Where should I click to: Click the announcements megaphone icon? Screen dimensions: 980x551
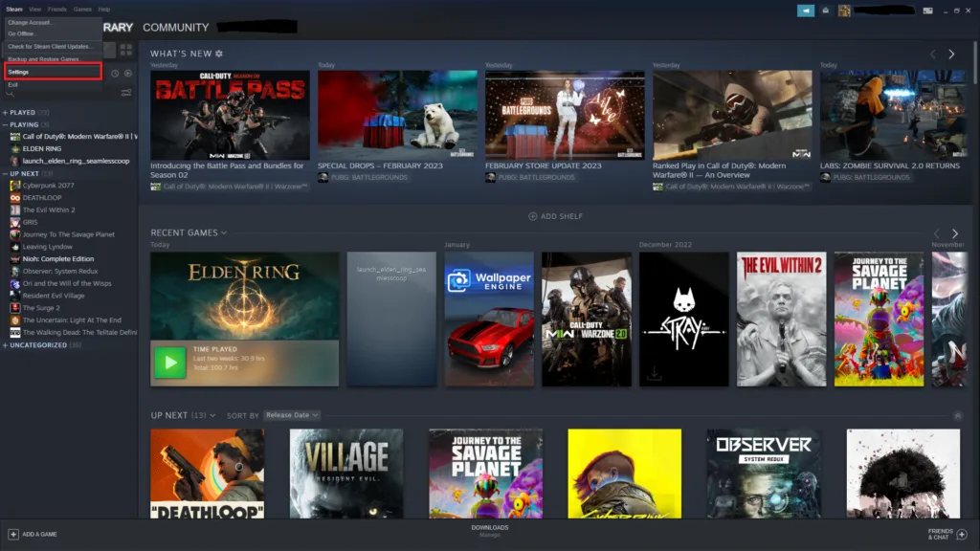point(806,11)
